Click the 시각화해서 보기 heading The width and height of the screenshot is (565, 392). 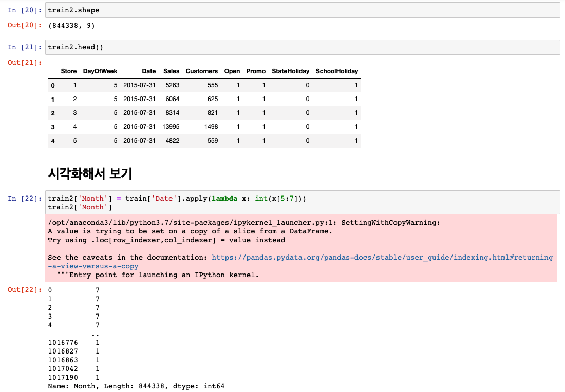click(x=90, y=173)
